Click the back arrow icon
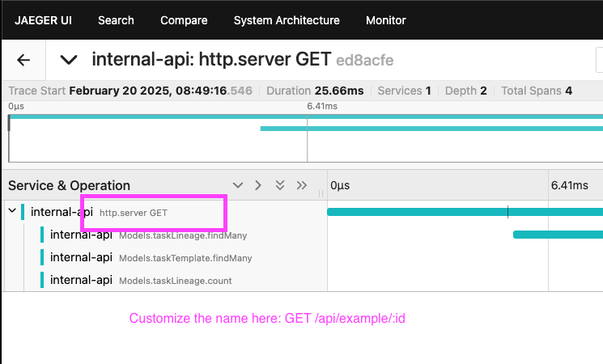 point(23,60)
